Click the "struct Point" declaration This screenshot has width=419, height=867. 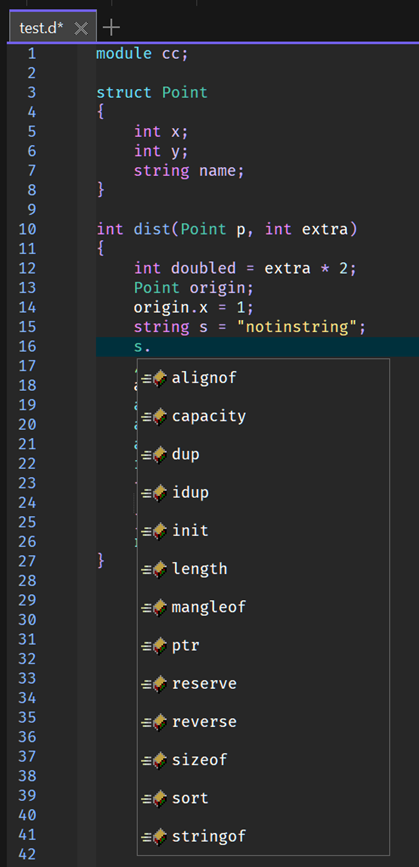click(x=151, y=92)
